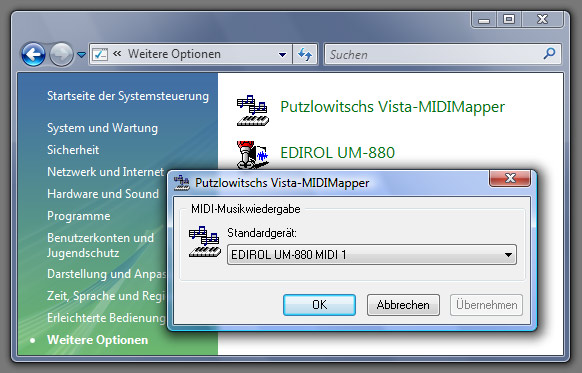582x373 pixels.
Task: Click MIDIMapper dialog title bar icon
Action: tap(182, 183)
